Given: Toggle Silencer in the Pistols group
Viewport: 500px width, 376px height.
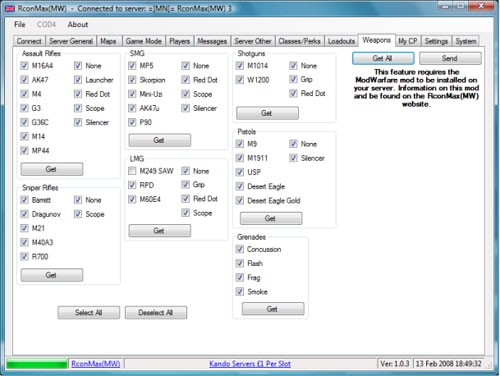Looking at the screenshot, I should (x=293, y=158).
